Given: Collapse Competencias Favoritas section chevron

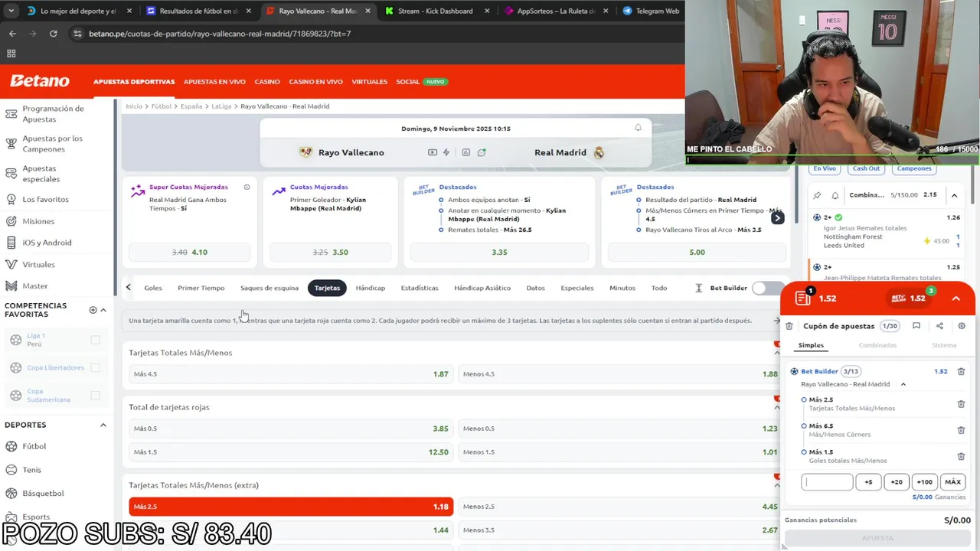Looking at the screenshot, I should pos(103,310).
